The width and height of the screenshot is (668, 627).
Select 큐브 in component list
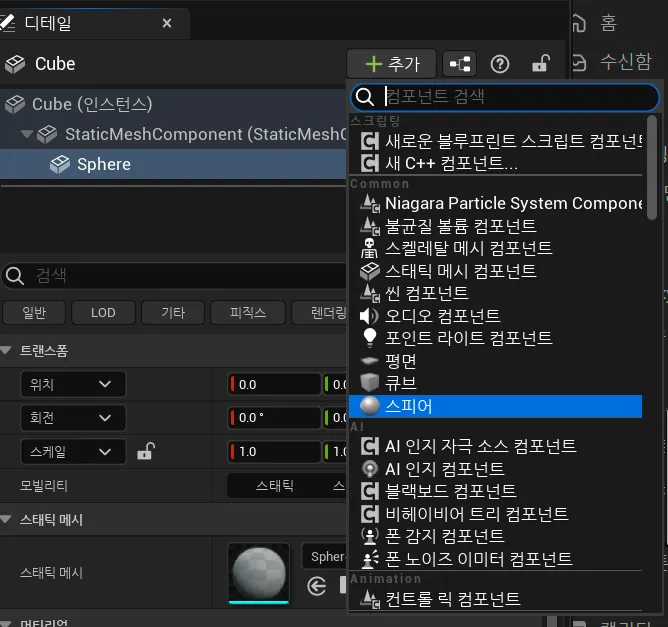tap(495, 383)
